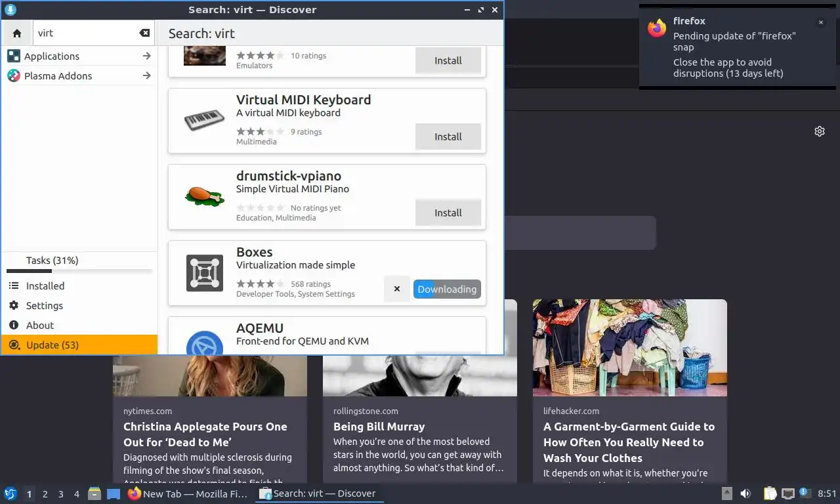
Task: Switch to virtual desktop 2
Action: pos(45,494)
